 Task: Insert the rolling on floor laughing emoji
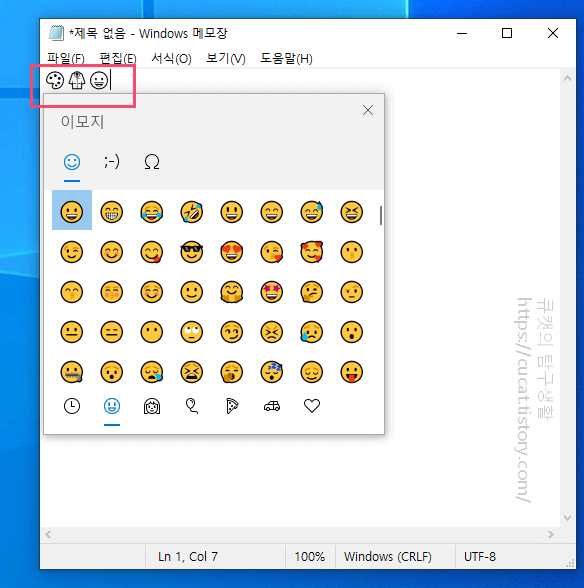tap(192, 212)
